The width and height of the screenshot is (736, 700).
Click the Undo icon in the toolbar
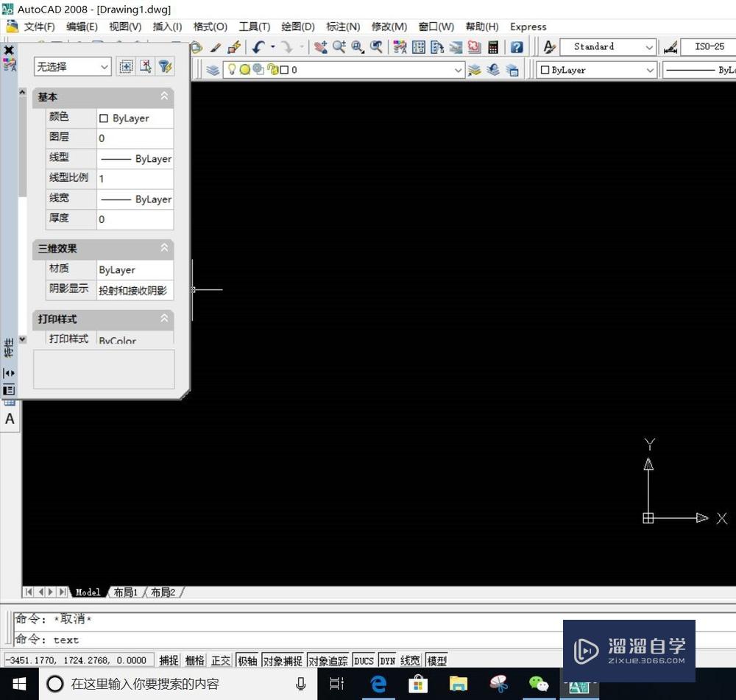(x=258, y=47)
